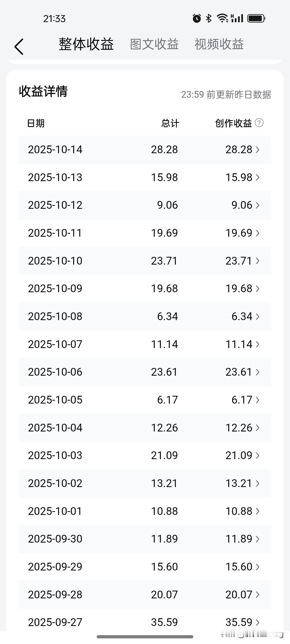
Task: Open the 创作收益 help question-mark icon
Action: click(x=259, y=123)
